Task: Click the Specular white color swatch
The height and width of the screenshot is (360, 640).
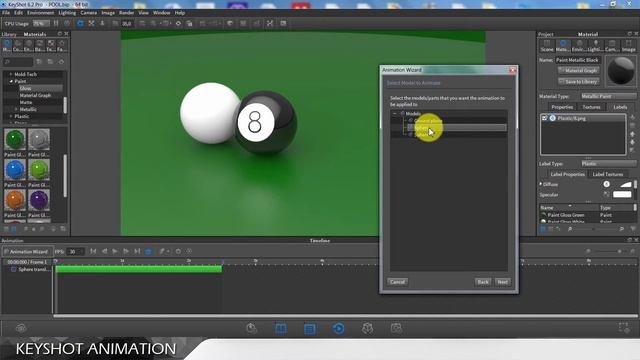Action: coord(622,195)
